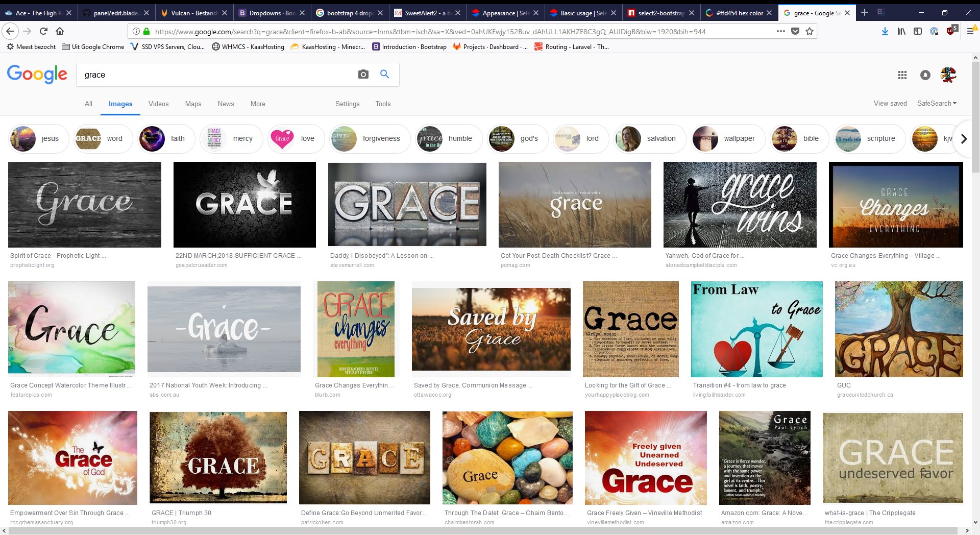This screenshot has height=535, width=980.
Task: Open Firefox downloads panel
Action: (885, 31)
